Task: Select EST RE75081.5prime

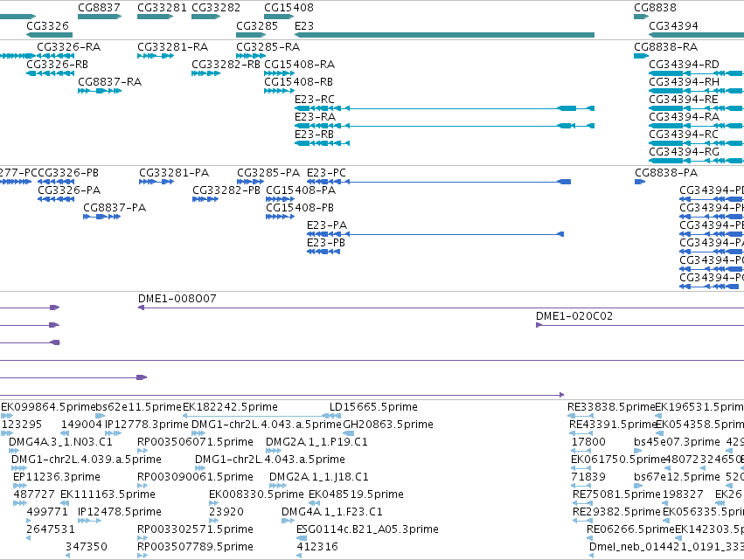Action: point(582,503)
